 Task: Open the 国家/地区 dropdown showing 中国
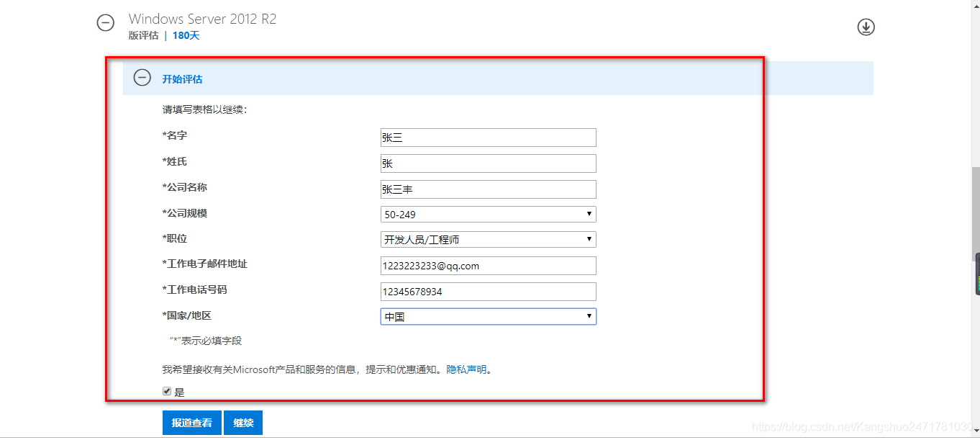tap(489, 316)
